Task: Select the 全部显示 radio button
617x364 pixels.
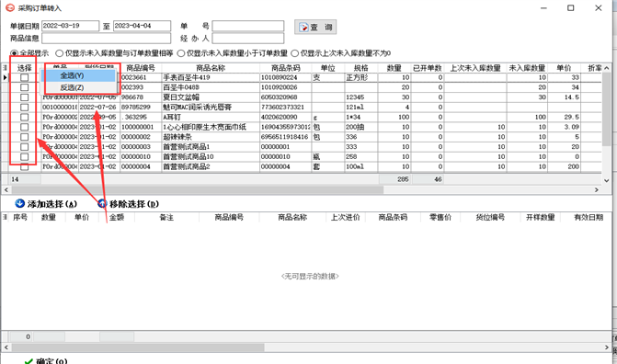Action: (x=15, y=52)
